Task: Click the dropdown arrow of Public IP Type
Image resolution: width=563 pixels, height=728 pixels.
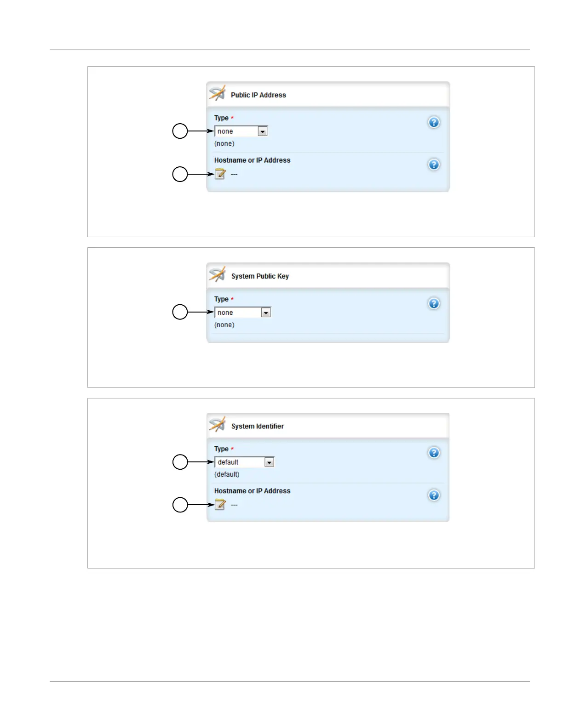Action: coord(263,131)
